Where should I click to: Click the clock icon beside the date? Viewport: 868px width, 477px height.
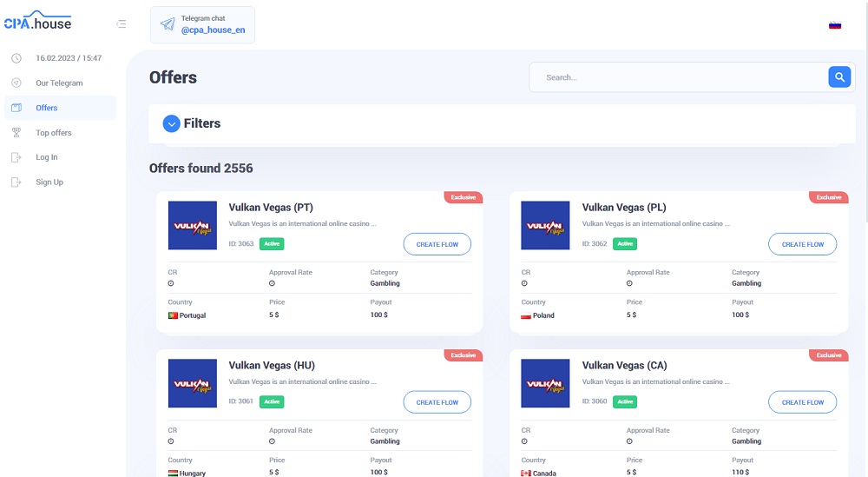(16, 58)
